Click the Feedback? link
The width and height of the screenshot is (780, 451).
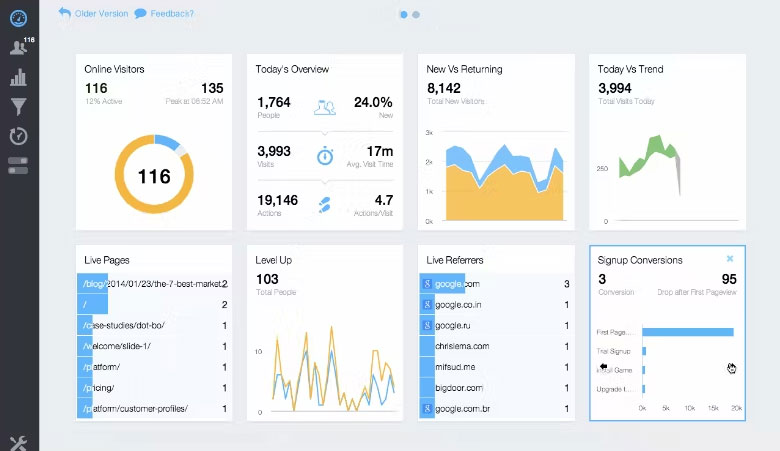click(164, 13)
